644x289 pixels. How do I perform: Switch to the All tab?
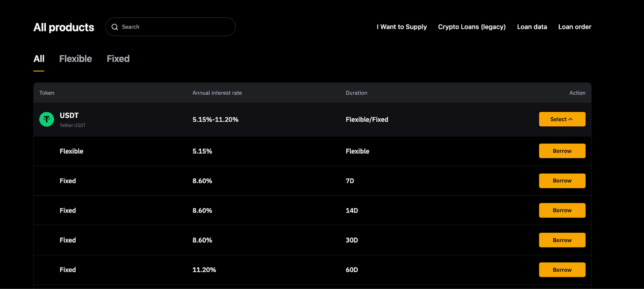[39, 59]
